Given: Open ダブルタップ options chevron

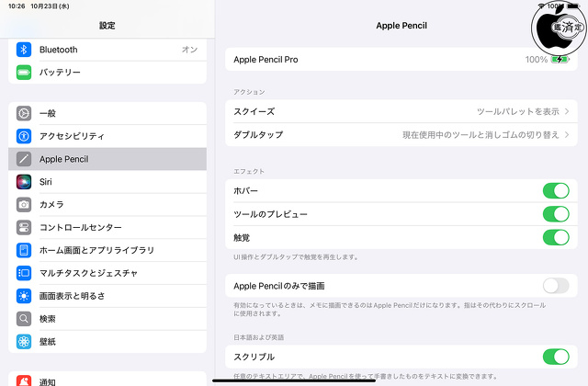Looking at the screenshot, I should [x=567, y=135].
